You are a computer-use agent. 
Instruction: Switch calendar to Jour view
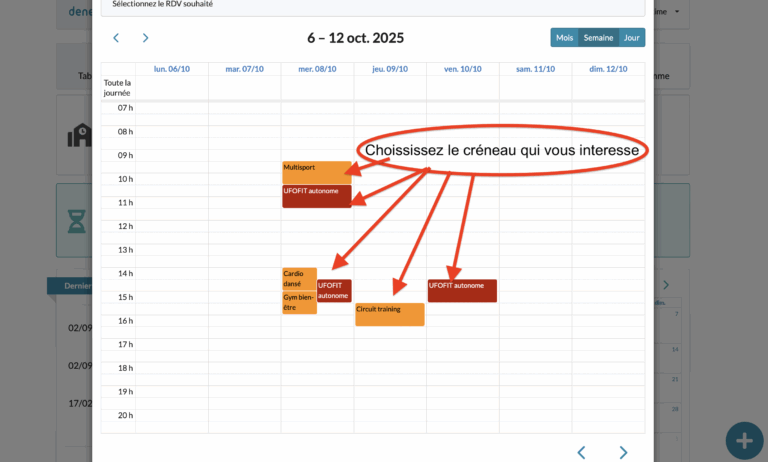coord(631,38)
